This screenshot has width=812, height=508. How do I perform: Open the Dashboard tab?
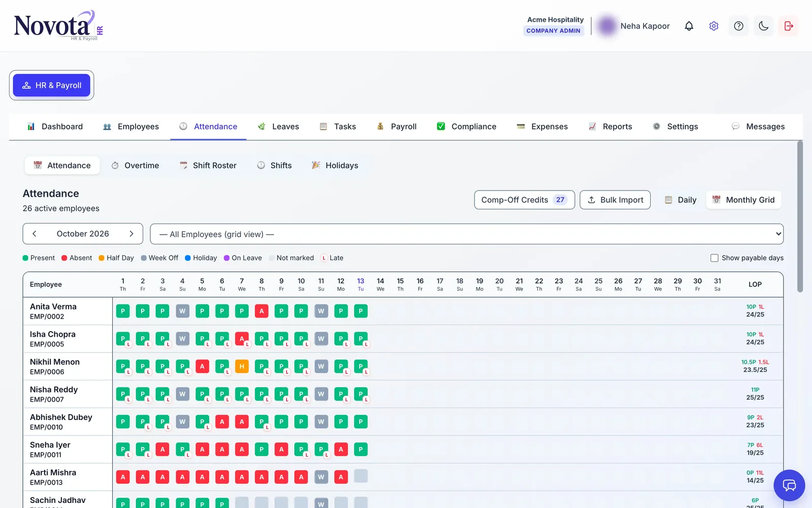55,126
